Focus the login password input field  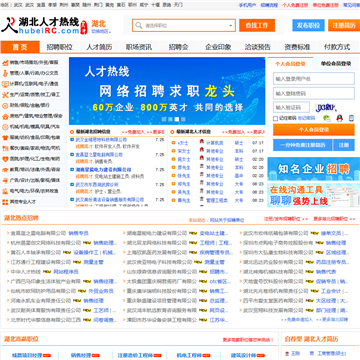[314, 93]
